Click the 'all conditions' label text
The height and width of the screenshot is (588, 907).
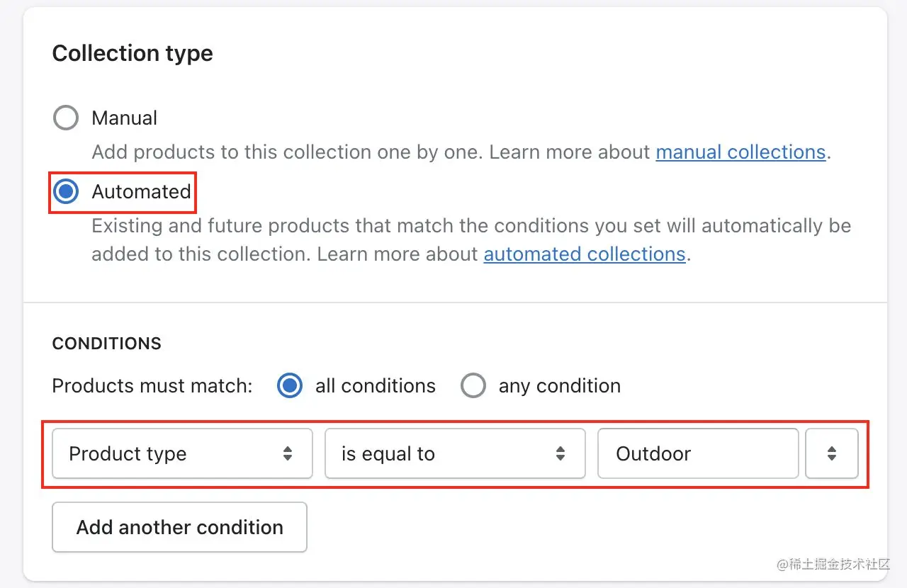coord(376,385)
